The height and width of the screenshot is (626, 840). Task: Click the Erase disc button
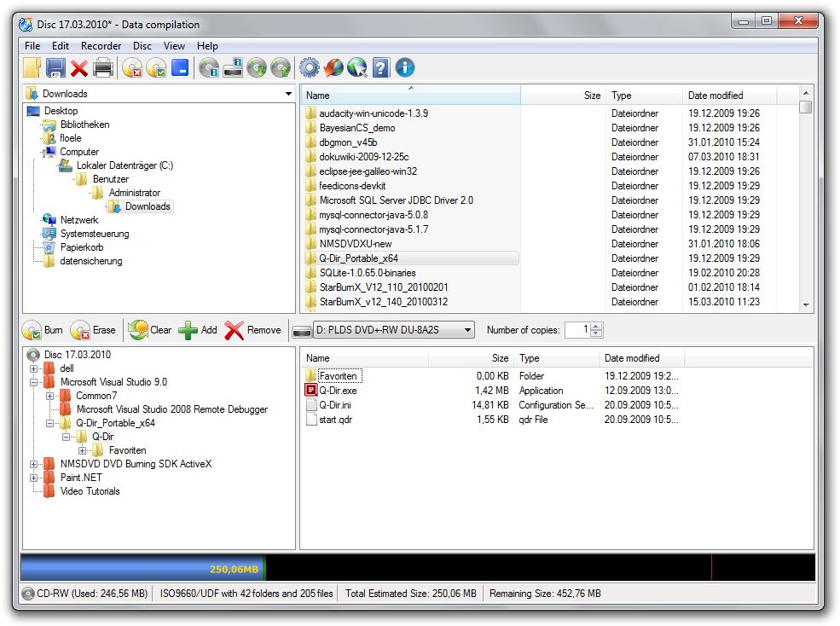click(93, 330)
